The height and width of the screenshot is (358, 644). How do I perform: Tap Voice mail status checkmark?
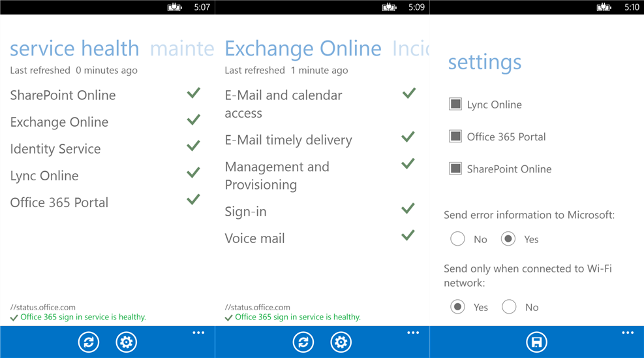408,235
